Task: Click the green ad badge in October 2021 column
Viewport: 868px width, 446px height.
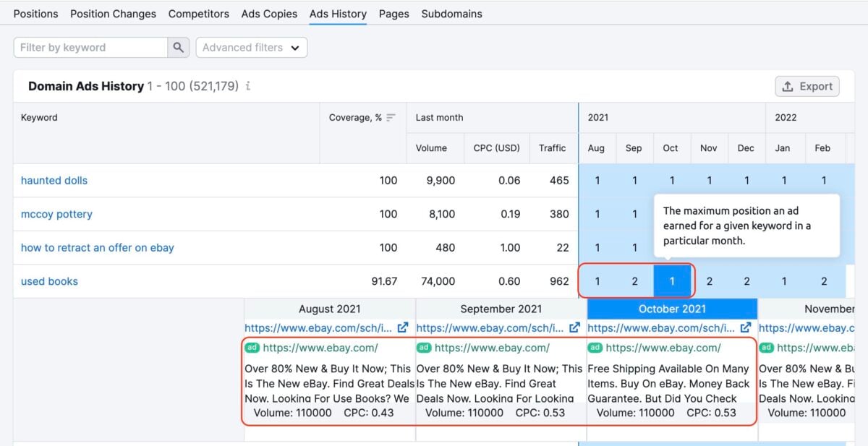Action: 597,348
